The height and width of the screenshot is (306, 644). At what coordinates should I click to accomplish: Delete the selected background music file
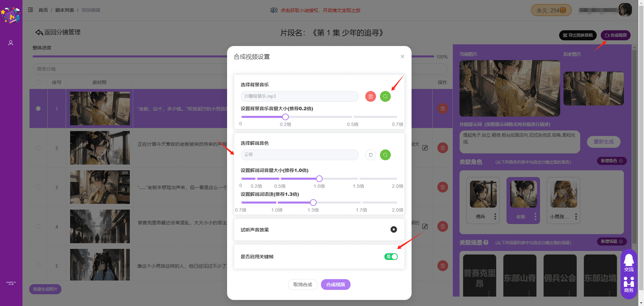pyautogui.click(x=370, y=96)
